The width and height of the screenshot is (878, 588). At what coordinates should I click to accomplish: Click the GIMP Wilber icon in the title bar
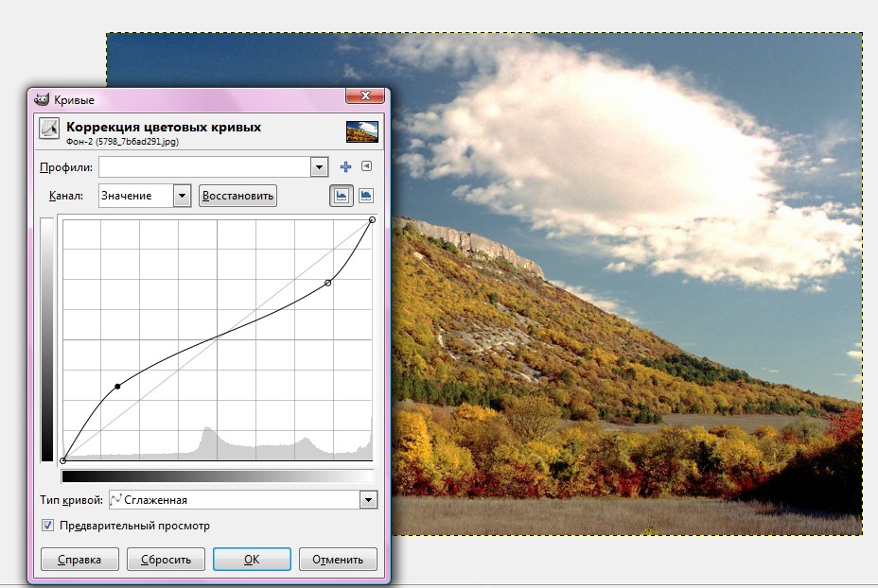pyautogui.click(x=42, y=99)
